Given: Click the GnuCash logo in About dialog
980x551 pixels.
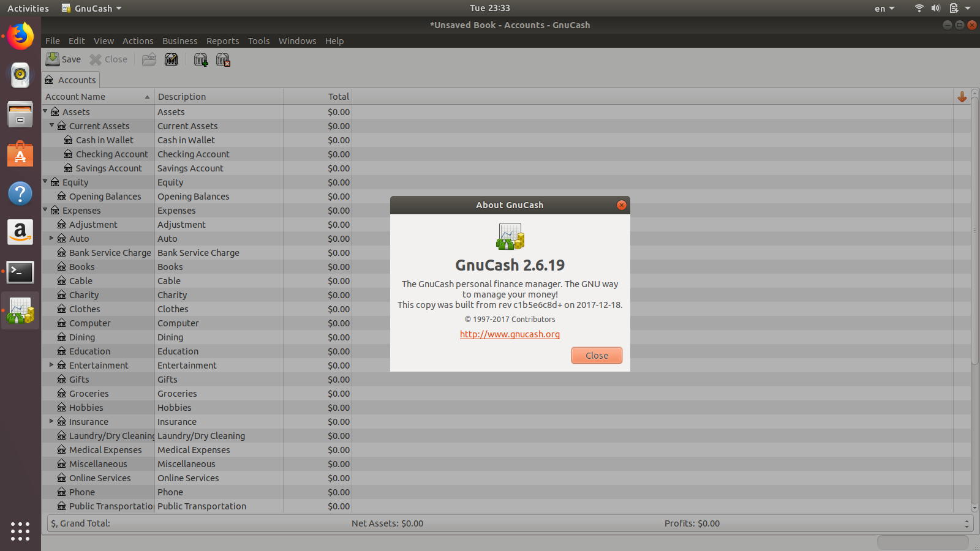Looking at the screenshot, I should pos(510,236).
